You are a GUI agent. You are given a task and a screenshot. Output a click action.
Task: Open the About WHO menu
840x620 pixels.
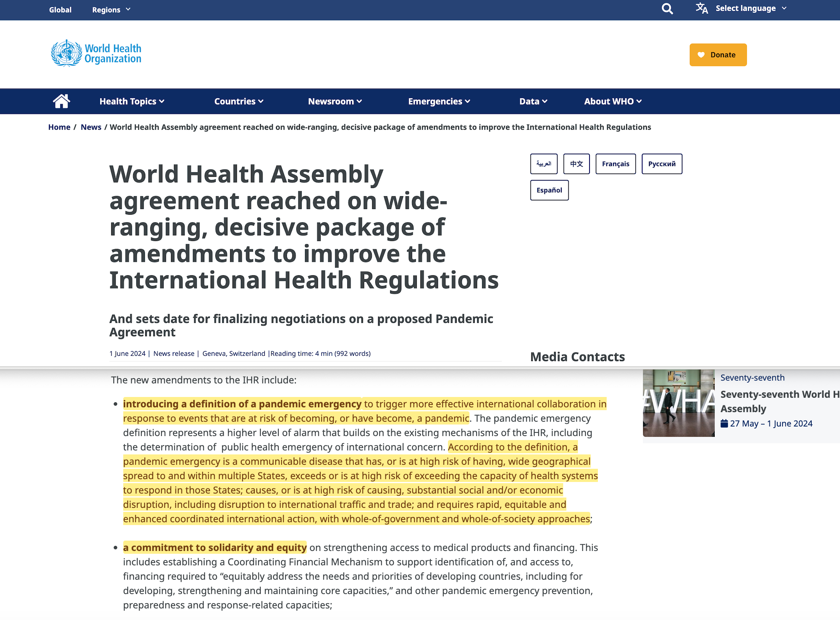coord(613,101)
